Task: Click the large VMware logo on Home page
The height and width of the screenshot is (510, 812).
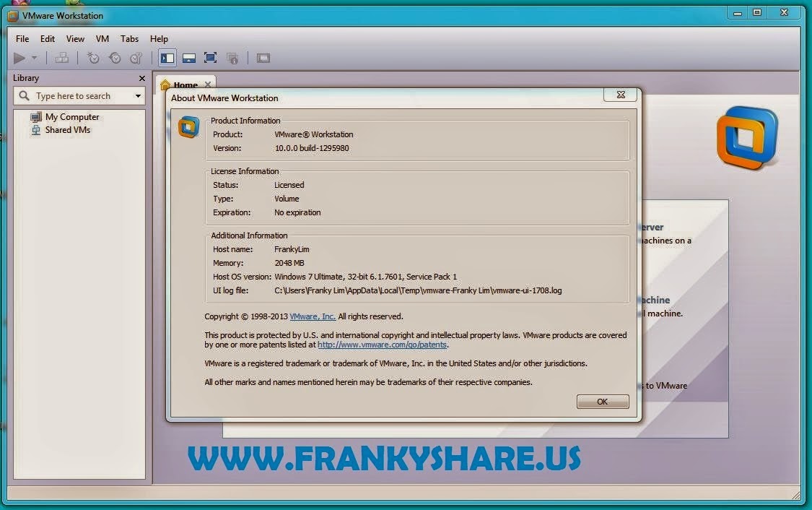Action: 747,139
